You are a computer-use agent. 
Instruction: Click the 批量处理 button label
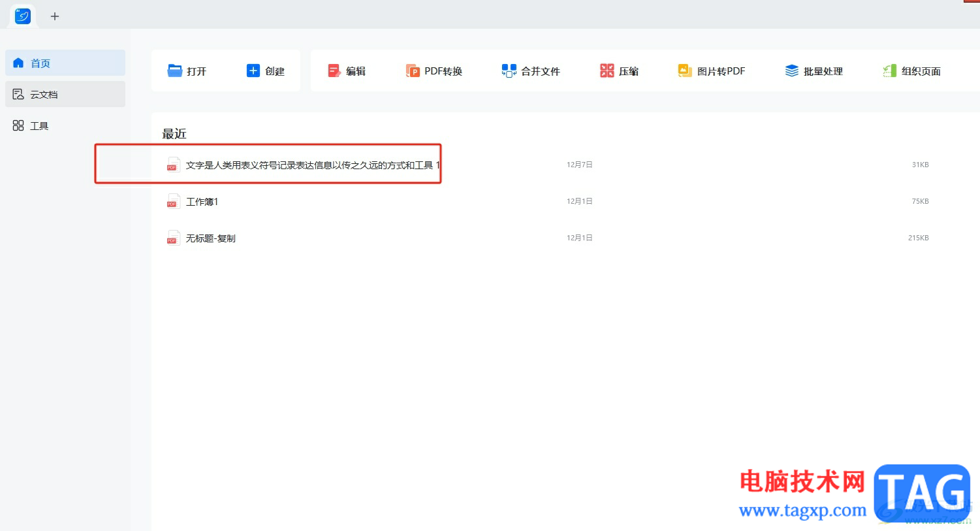(823, 71)
